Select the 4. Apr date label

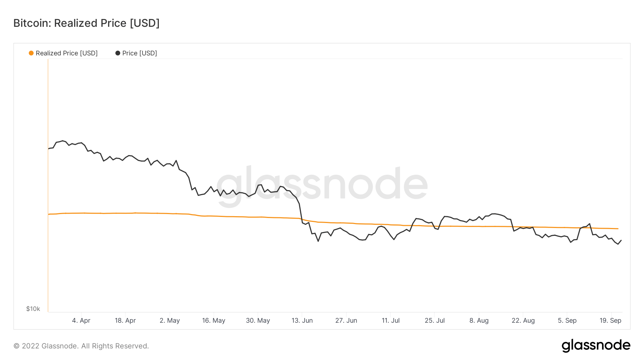point(81,321)
